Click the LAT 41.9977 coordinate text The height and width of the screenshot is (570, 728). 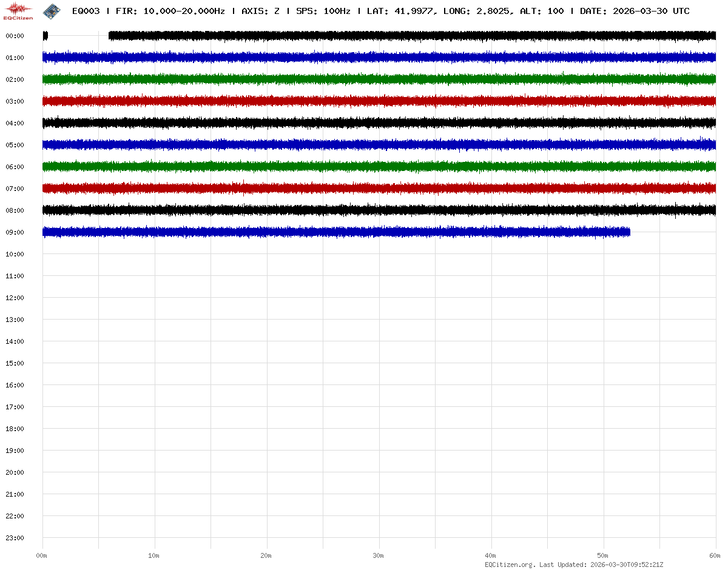pyautogui.click(x=401, y=11)
